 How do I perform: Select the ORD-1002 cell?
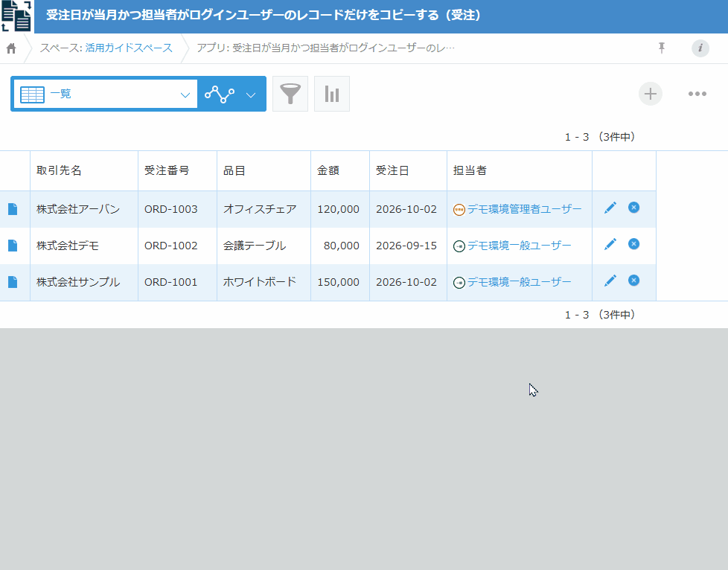point(177,246)
